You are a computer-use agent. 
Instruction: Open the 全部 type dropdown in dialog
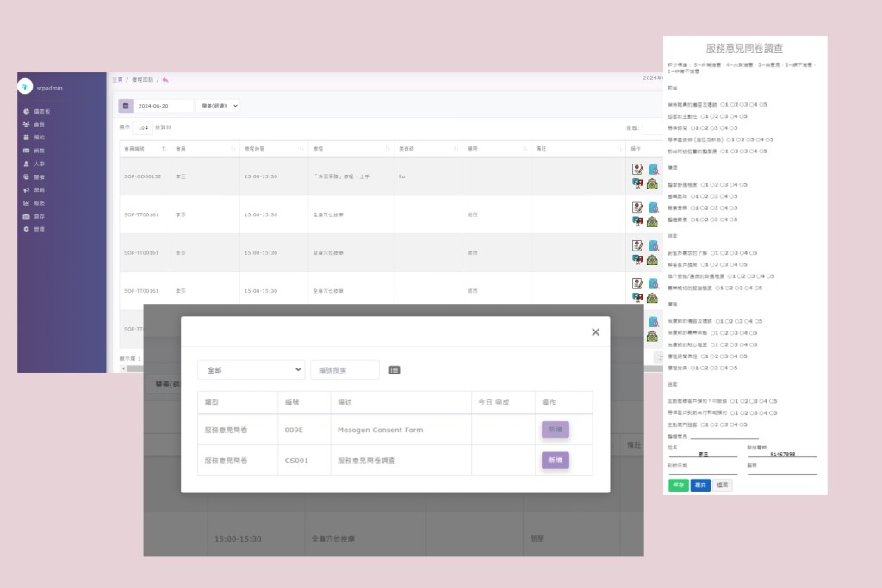pyautogui.click(x=251, y=369)
